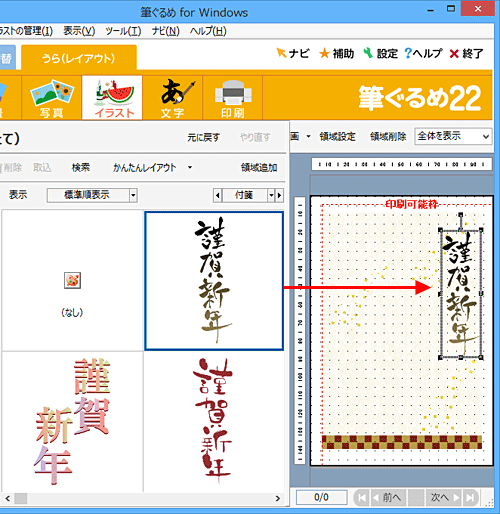
Task: Expand かんたんレイアウト dropdown arrow
Action: 190,167
